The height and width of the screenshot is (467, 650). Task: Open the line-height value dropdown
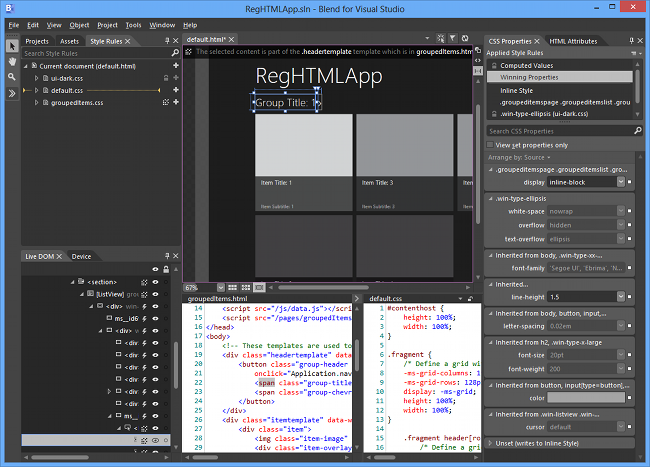[x=621, y=297]
